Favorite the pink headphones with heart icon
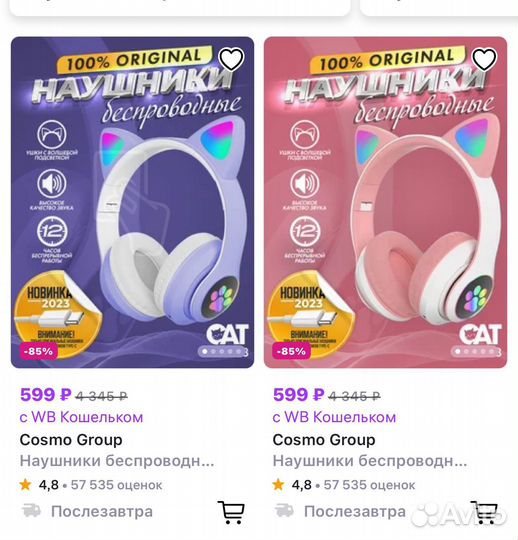The height and width of the screenshot is (540, 518). (484, 59)
